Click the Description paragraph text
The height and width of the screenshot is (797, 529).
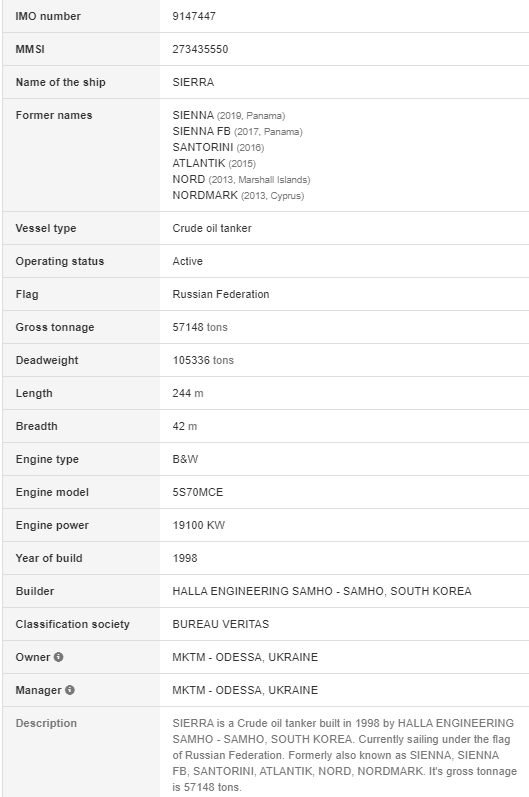pyautogui.click(x=345, y=755)
